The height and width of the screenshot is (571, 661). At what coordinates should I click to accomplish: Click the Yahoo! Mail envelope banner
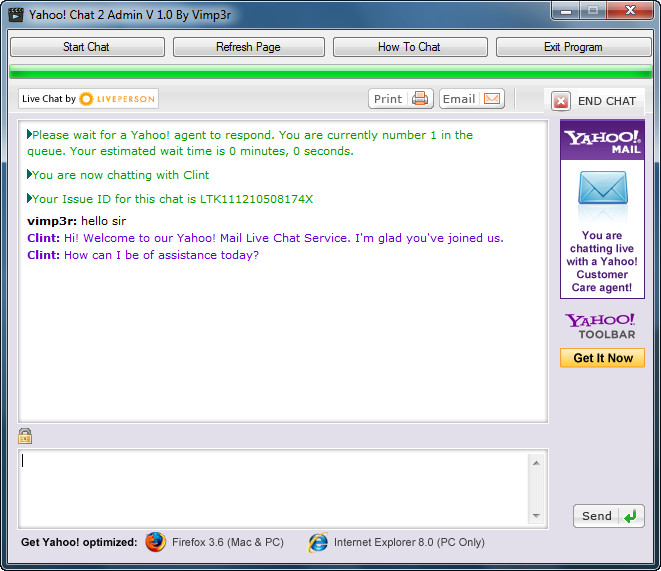[602, 209]
